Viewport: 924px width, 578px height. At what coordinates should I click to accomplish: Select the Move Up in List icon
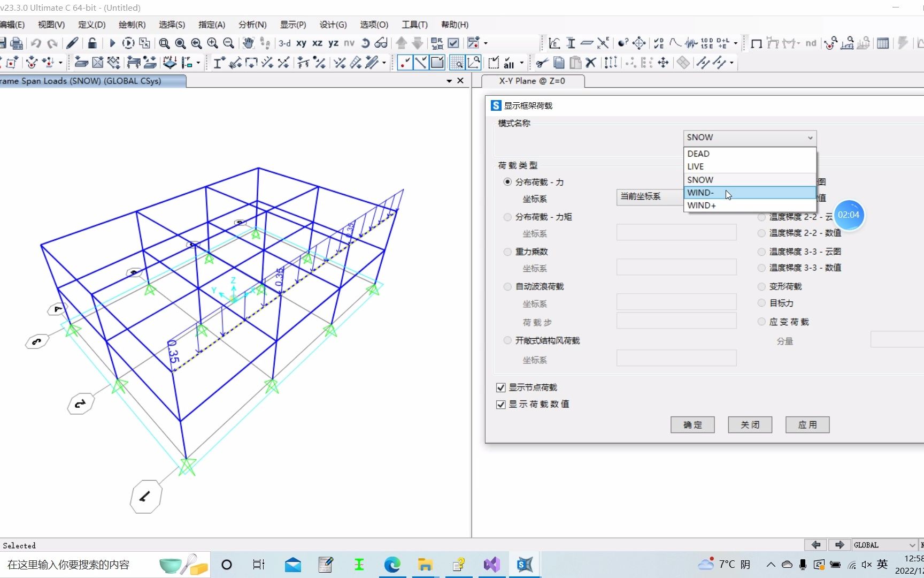(401, 43)
